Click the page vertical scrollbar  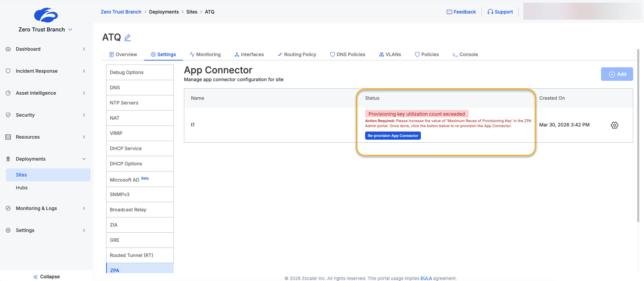pos(638,135)
